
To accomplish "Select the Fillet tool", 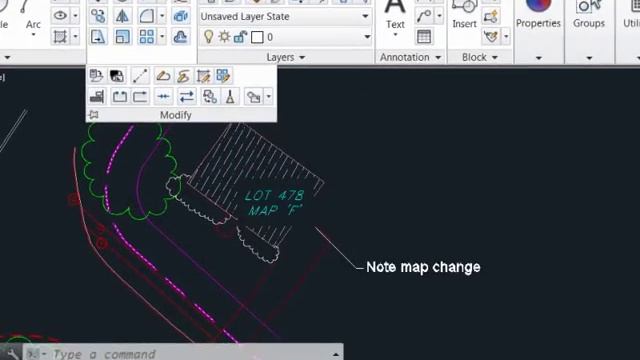I will (x=147, y=16).
